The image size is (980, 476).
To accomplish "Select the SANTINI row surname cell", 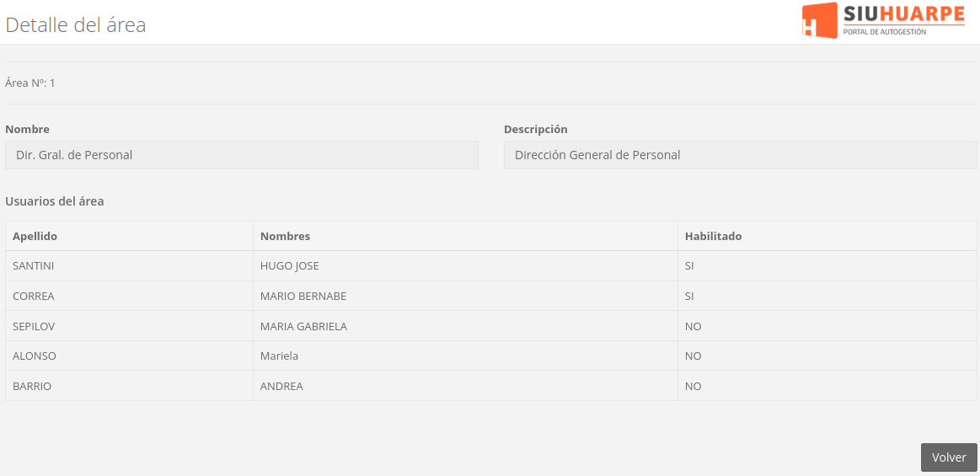I will pos(34,266).
